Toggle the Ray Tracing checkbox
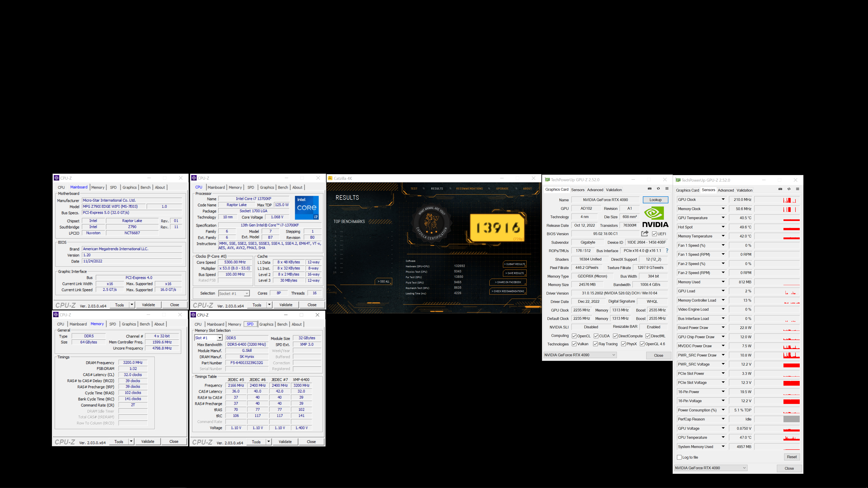The height and width of the screenshot is (488, 868). [x=595, y=344]
